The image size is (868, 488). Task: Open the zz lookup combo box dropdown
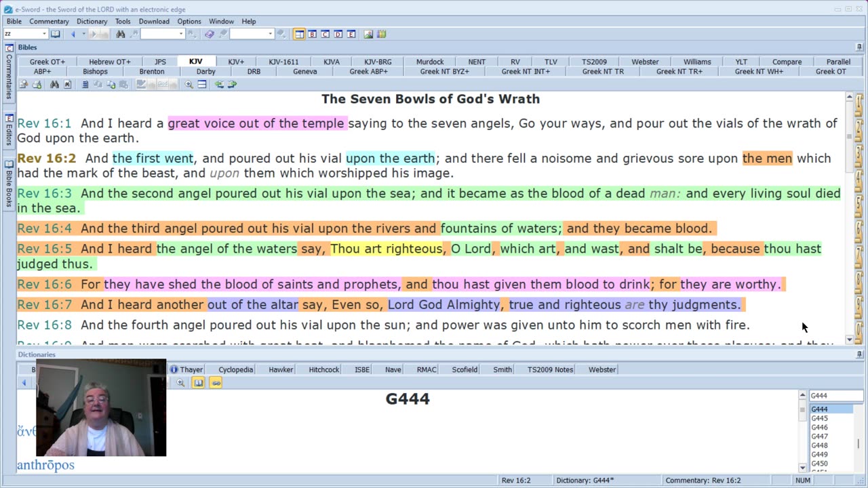pos(44,34)
